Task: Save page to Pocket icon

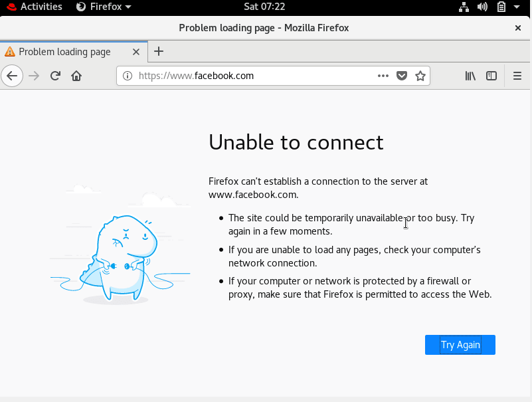Action: pyautogui.click(x=402, y=76)
